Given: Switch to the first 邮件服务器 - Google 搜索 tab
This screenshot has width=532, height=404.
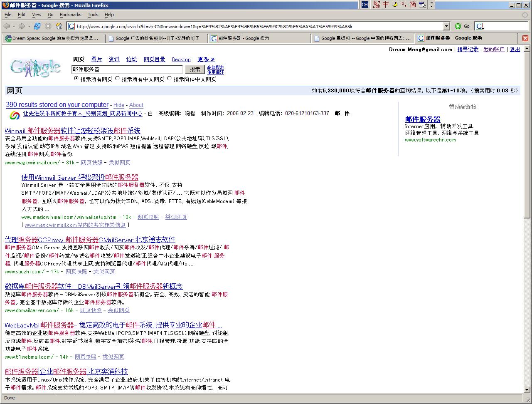Looking at the screenshot, I should [x=259, y=38].
